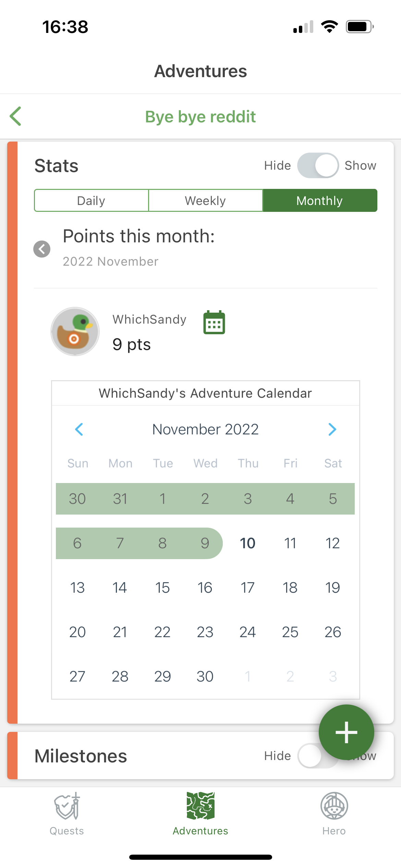401x868 pixels.
Task: Open WhichSandy's green calendar icon
Action: coord(214,322)
